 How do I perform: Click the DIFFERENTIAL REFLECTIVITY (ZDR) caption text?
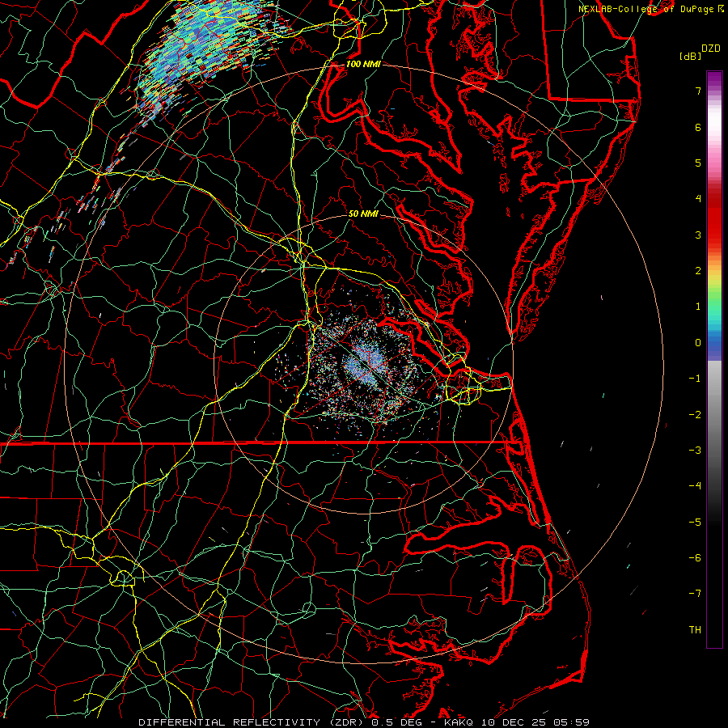pyautogui.click(x=252, y=722)
